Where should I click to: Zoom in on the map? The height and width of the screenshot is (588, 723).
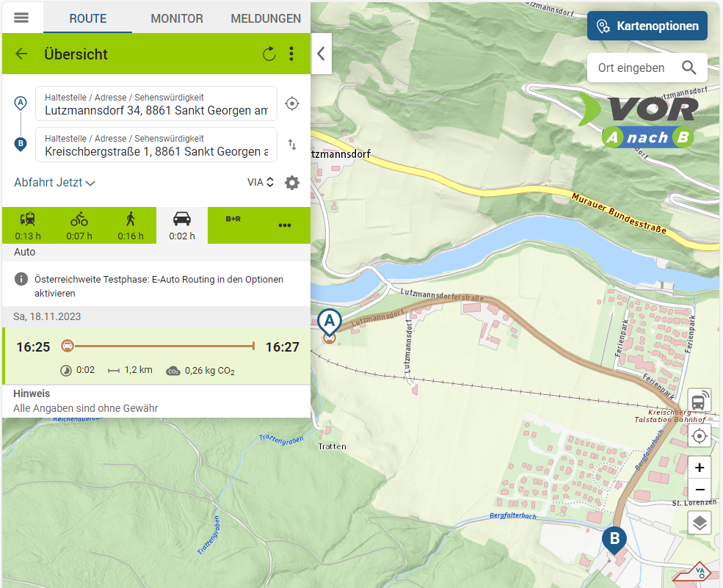pyautogui.click(x=700, y=468)
